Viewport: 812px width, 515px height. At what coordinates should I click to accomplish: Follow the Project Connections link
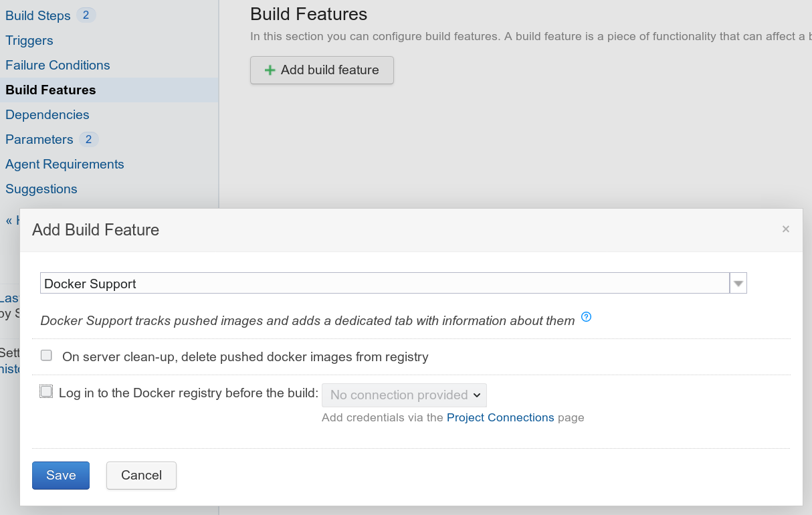(x=500, y=417)
